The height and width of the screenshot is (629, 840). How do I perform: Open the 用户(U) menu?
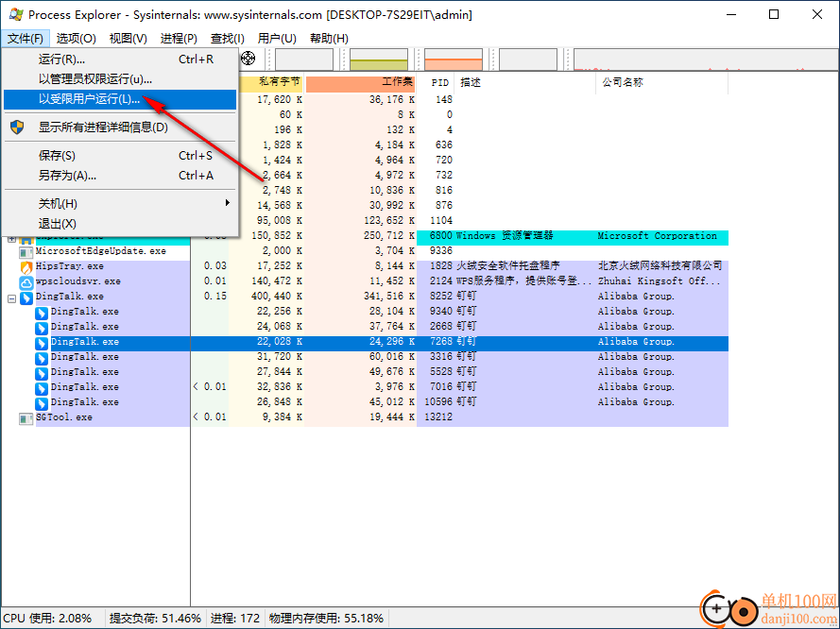point(277,39)
